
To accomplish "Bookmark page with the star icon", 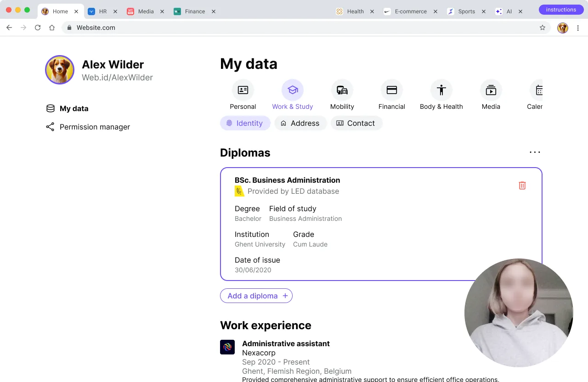I will click(543, 28).
